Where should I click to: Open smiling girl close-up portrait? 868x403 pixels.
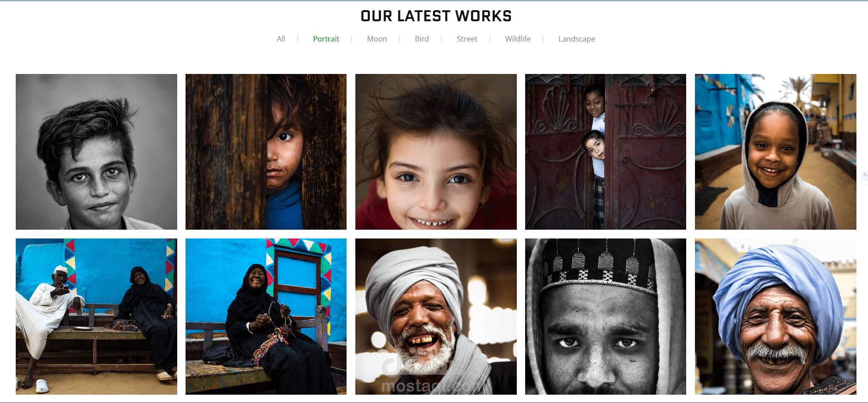pyautogui.click(x=436, y=152)
